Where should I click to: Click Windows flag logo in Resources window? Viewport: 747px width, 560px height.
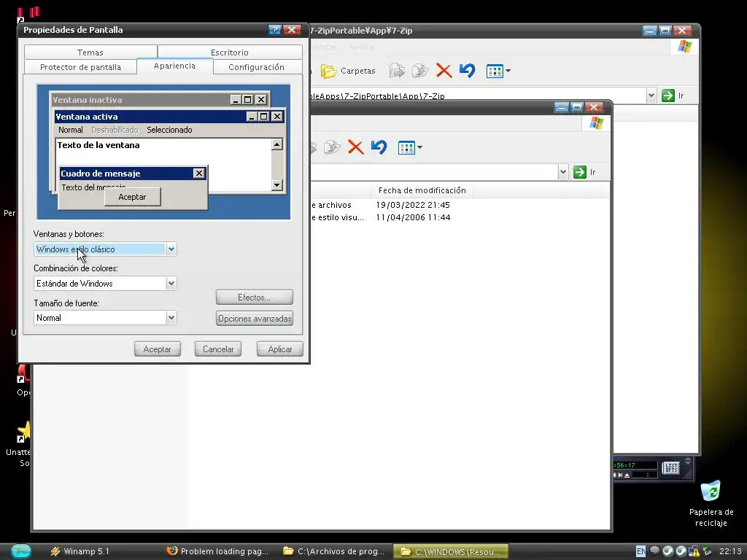tap(596, 123)
